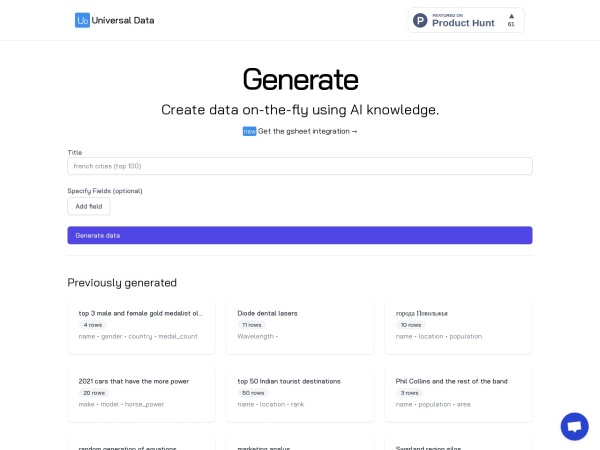Viewport: 600px width, 450px height.
Task: Click the Universal Data logo icon
Action: coord(82,20)
